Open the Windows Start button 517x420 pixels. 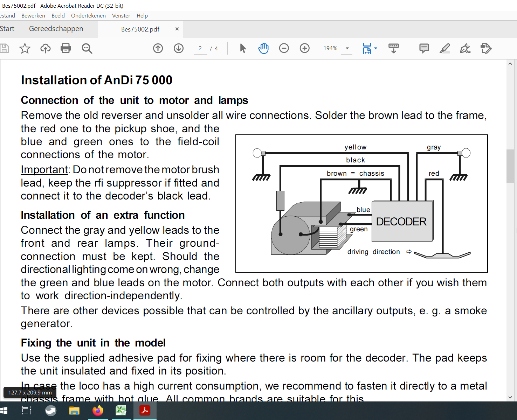click(x=4, y=411)
